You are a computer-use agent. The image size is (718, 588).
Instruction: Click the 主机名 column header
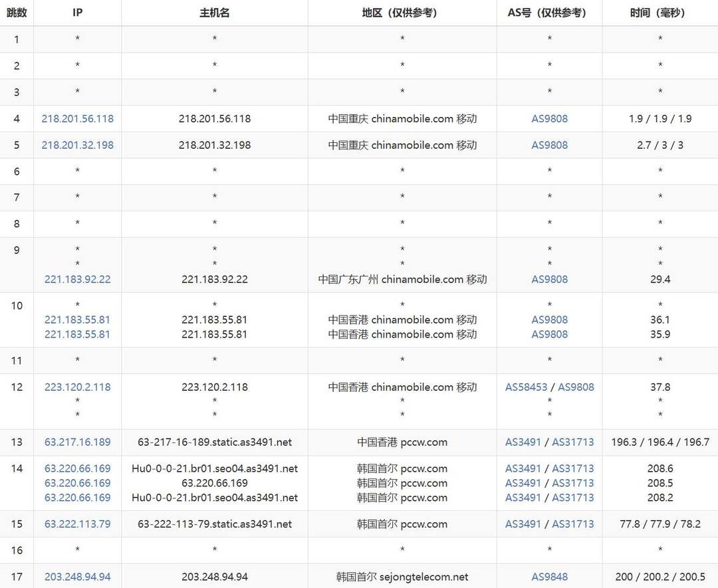214,13
